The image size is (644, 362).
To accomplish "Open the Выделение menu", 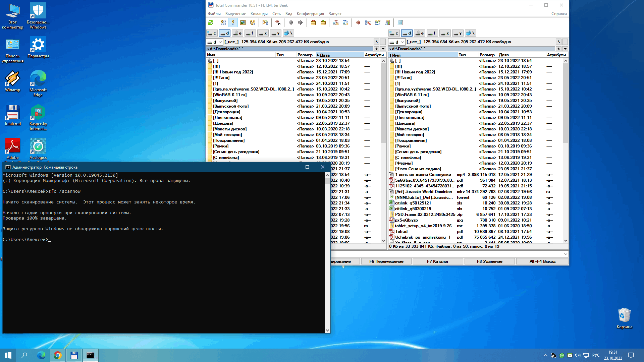I will click(235, 14).
